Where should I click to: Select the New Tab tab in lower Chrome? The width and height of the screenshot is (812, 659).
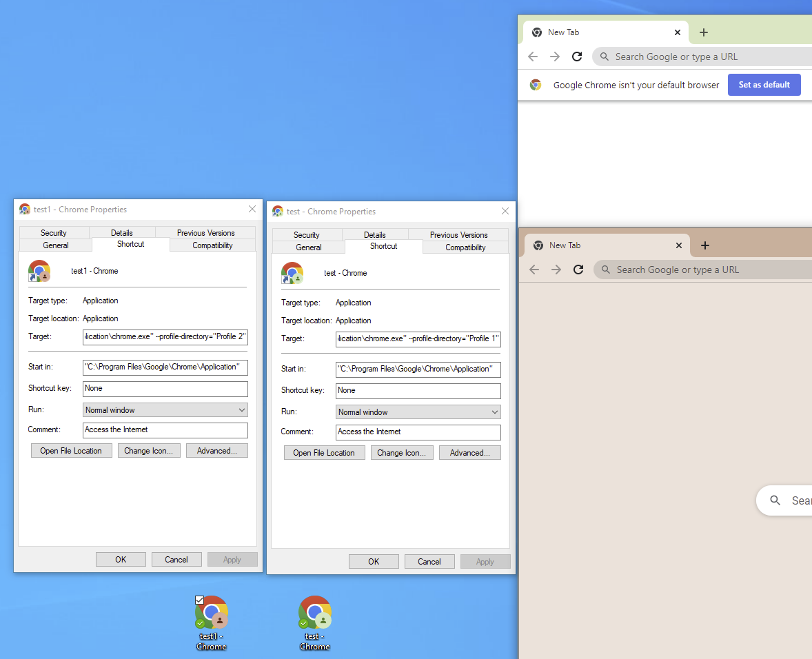point(607,245)
